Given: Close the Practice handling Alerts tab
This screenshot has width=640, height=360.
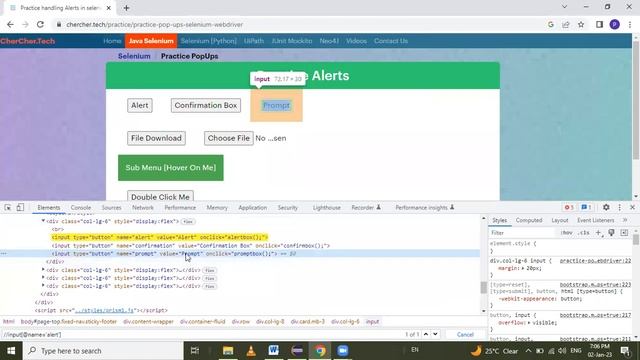Looking at the screenshot, I should point(109,8).
